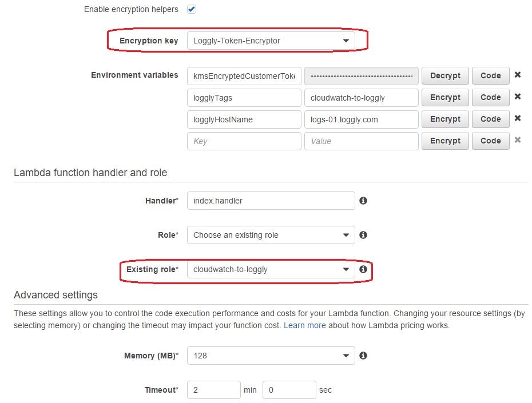Click Code next to logglyHostName variable
532x403 pixels.
490,119
